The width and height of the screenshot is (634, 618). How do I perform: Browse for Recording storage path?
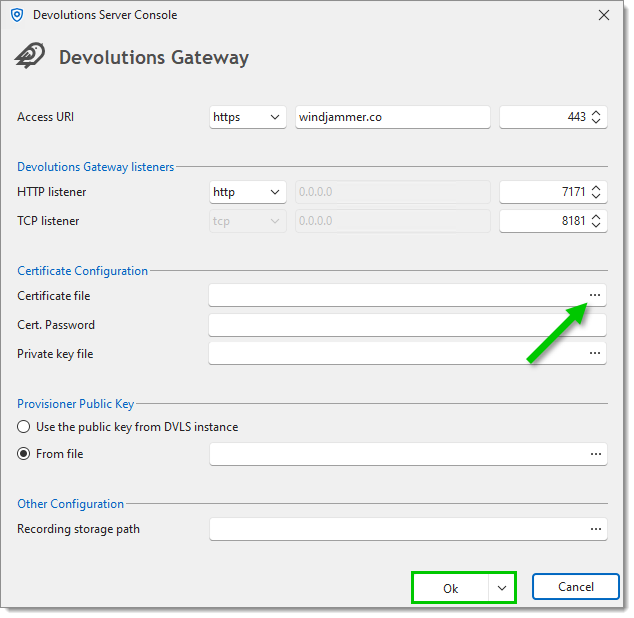[596, 529]
